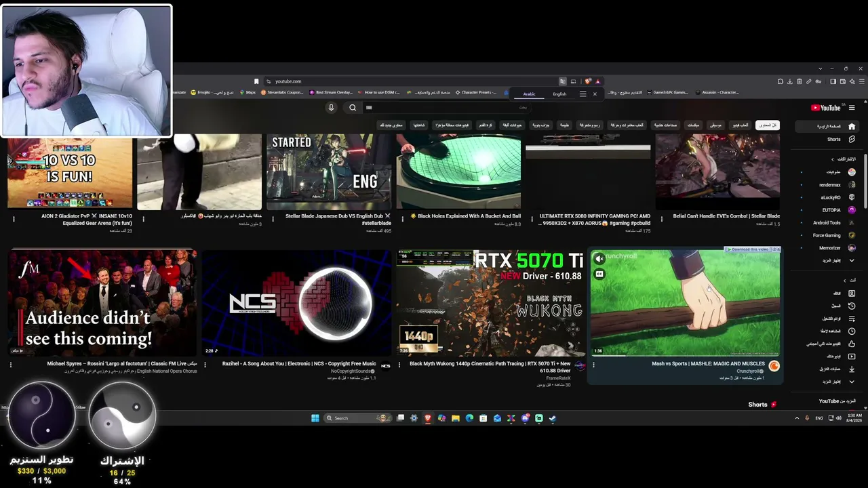Open playlists icon in sidebar
This screenshot has width=868, height=488.
(x=852, y=319)
